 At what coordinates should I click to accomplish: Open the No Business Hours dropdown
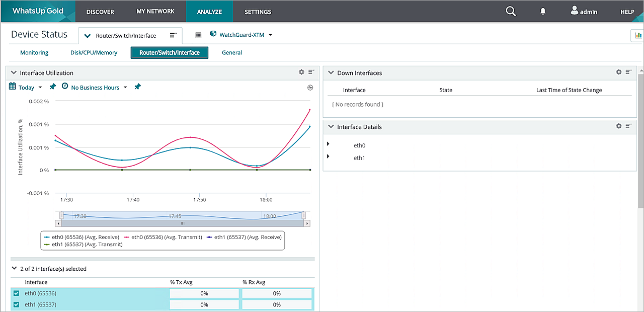click(95, 88)
